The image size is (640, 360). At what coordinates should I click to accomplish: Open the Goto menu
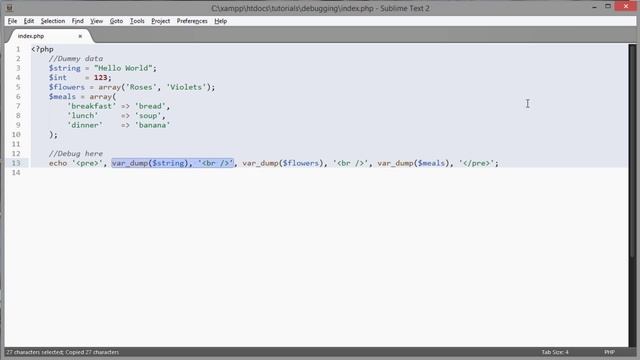click(116, 21)
